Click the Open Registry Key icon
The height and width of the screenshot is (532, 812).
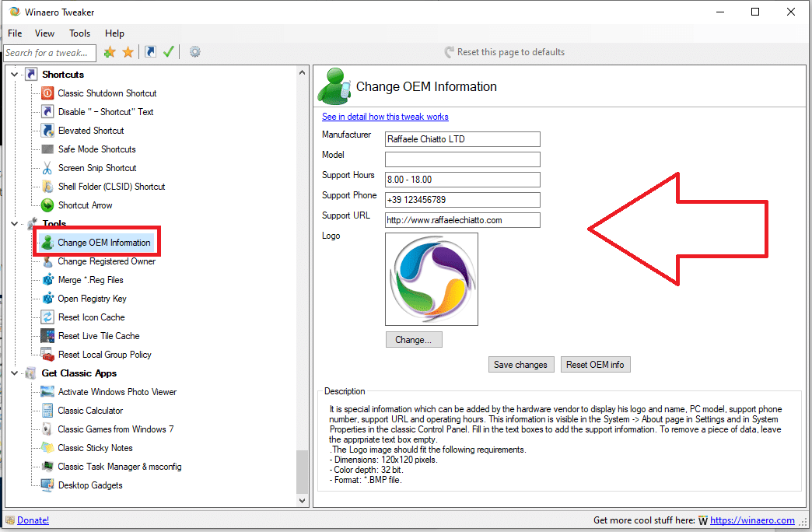coord(47,299)
